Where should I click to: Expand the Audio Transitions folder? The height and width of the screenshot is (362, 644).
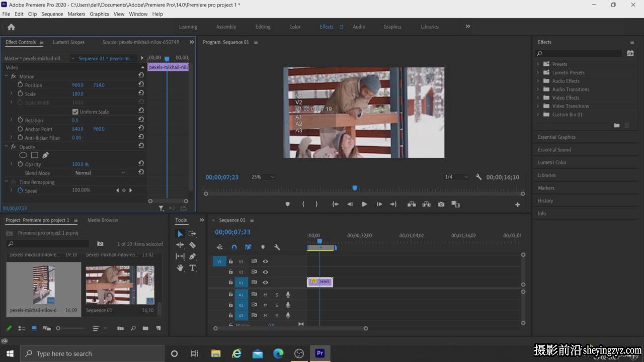[x=537, y=89]
